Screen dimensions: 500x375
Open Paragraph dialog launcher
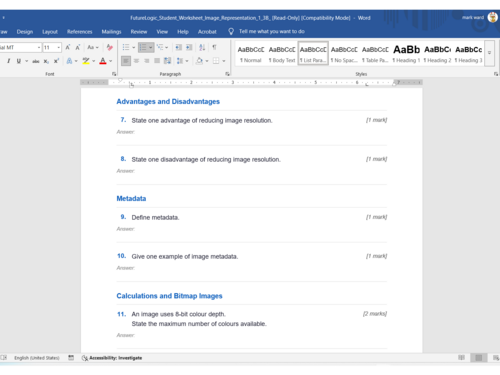(x=227, y=74)
